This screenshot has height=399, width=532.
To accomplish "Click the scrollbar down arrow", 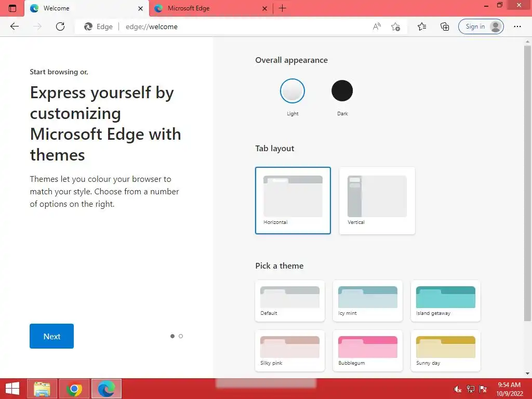I will click(527, 374).
